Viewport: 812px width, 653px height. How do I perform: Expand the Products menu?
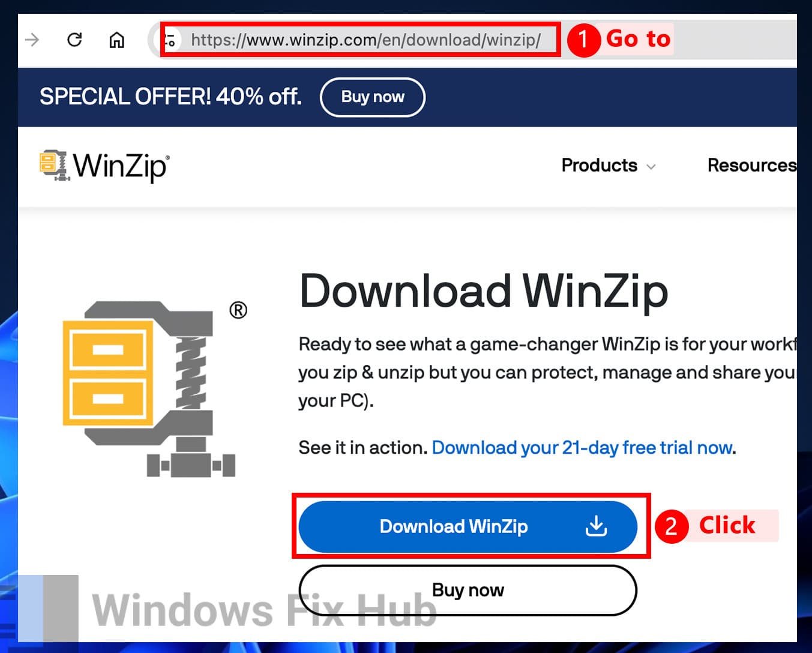coord(609,166)
